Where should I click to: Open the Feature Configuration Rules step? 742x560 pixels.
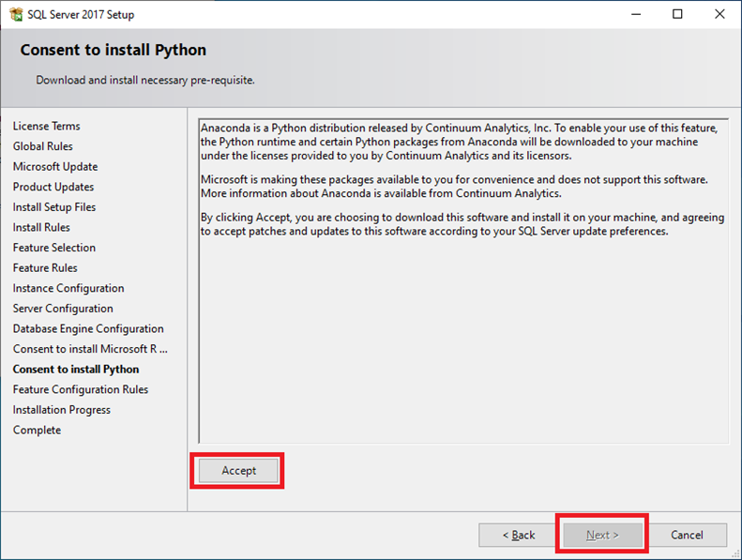point(81,389)
